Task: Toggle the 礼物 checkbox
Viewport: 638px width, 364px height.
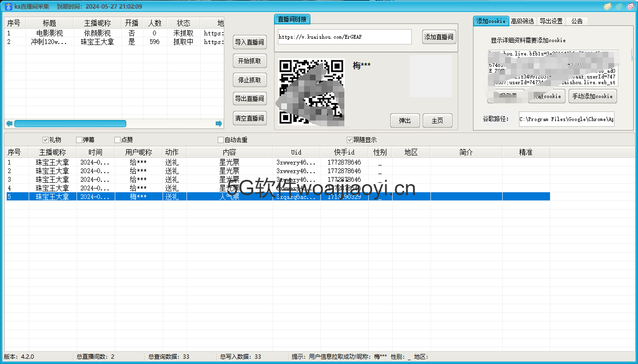Action: 46,140
